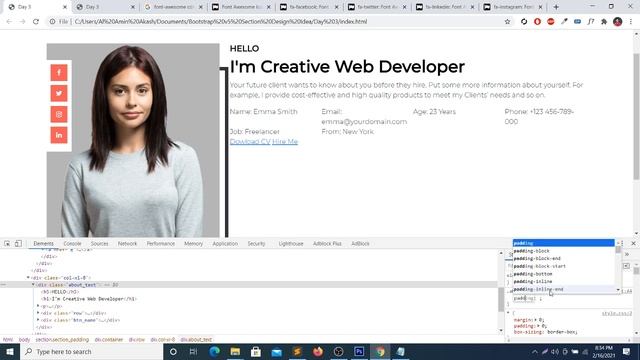Switch to the fa-instagram Font Awesome tab
Viewport: 640px width, 360px height.
point(512,7)
